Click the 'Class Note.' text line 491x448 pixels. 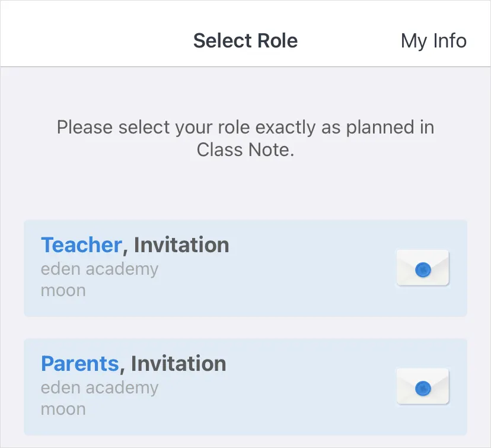coord(245,150)
